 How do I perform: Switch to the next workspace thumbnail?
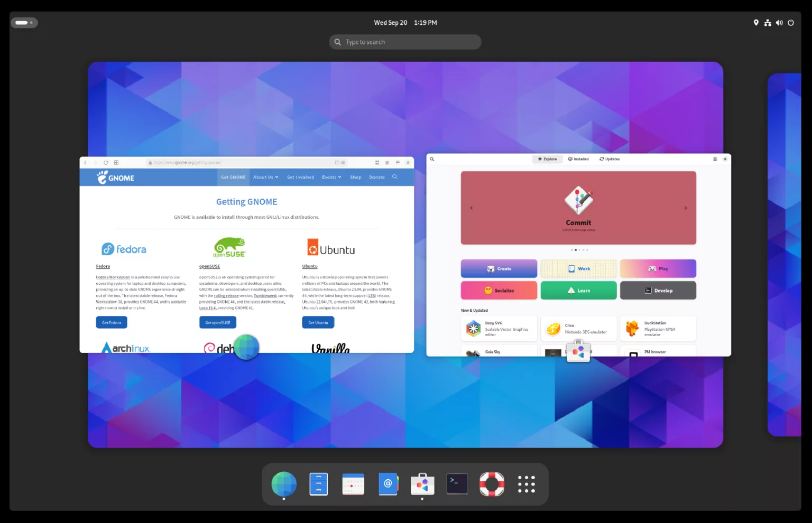[785, 255]
